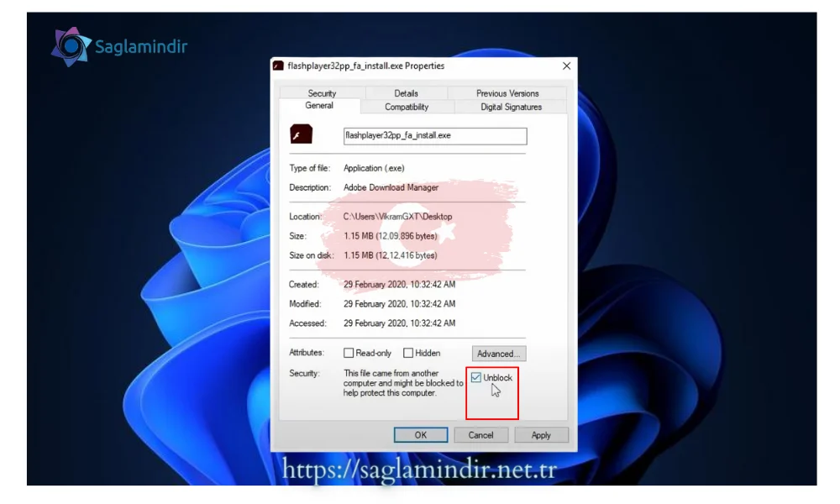
Task: Uncheck the Unblock checkbox
Action: point(475,378)
